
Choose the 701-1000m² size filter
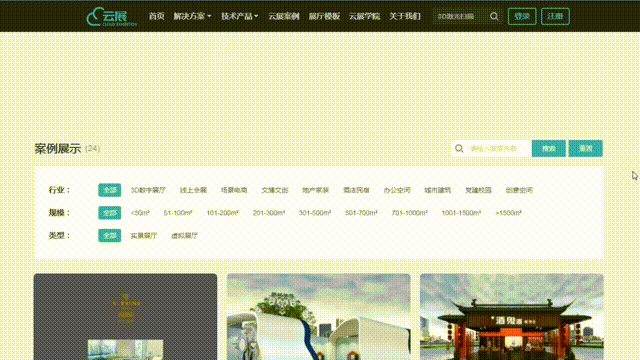pyautogui.click(x=409, y=213)
